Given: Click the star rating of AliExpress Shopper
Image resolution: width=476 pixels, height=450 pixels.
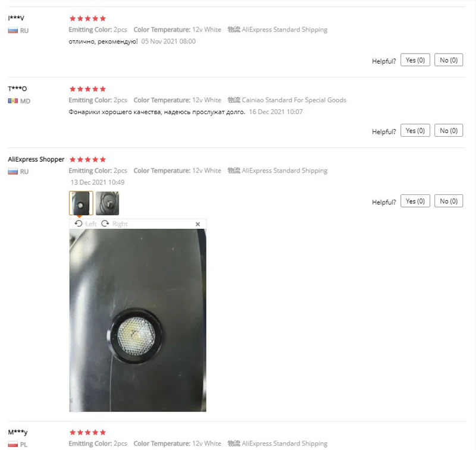Looking at the screenshot, I should (87, 159).
